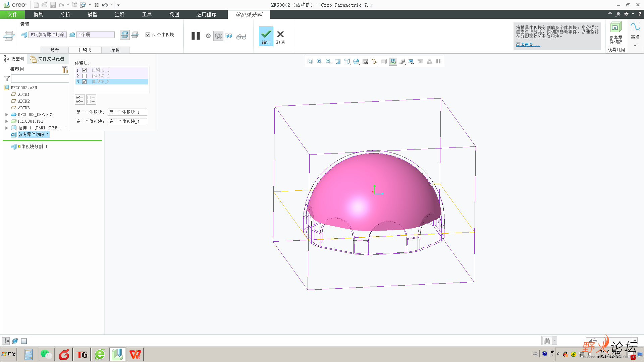Click the Repaint screen icon
The height and width of the screenshot is (362, 644).
(337, 62)
